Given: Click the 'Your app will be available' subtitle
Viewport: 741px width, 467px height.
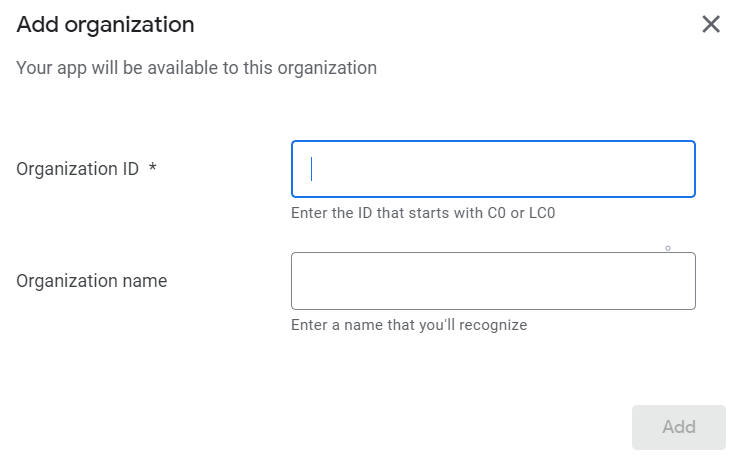Looking at the screenshot, I should pos(196,68).
